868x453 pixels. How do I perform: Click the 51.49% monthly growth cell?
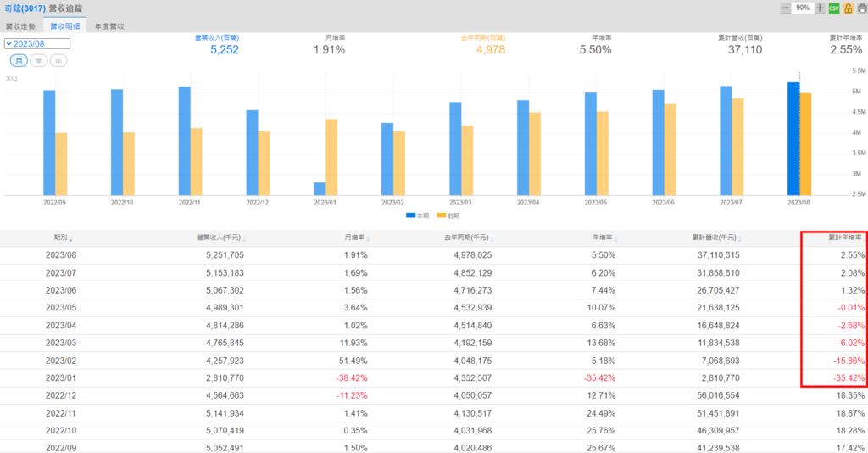(353, 361)
